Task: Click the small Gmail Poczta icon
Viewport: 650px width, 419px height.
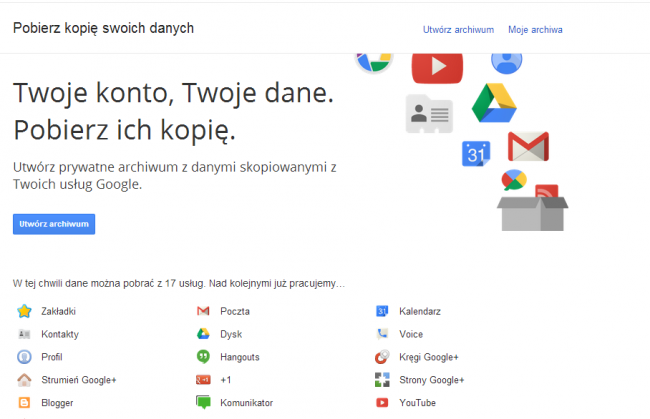Action: pos(203,311)
